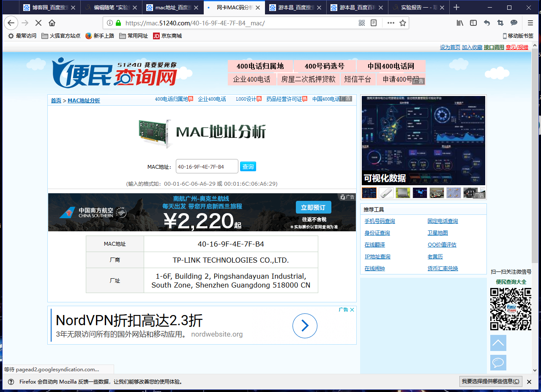Open the feedback chat bubble on the page
This screenshot has width=541, height=392.
pyautogui.click(x=498, y=362)
